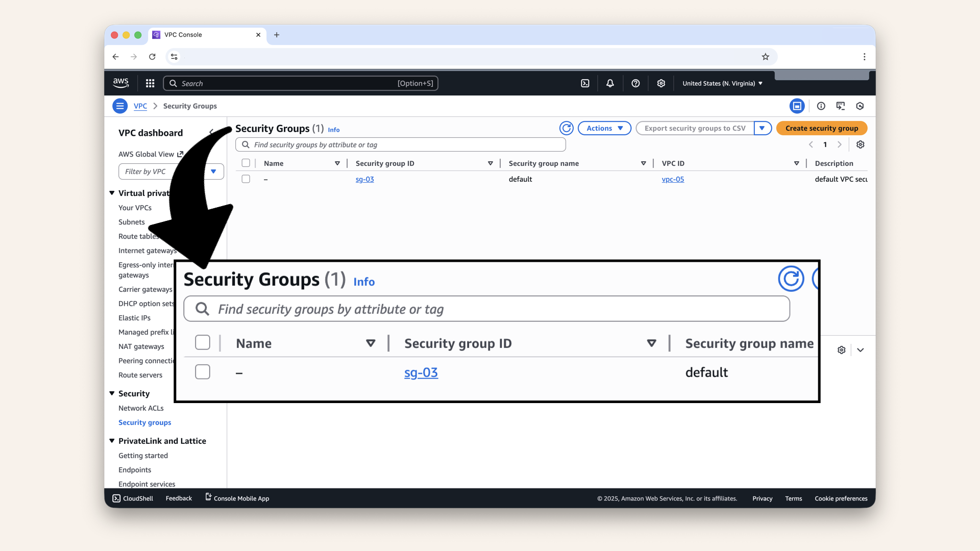Check the select-all checkbox in table header
This screenshot has height=551, width=980.
coord(246,163)
